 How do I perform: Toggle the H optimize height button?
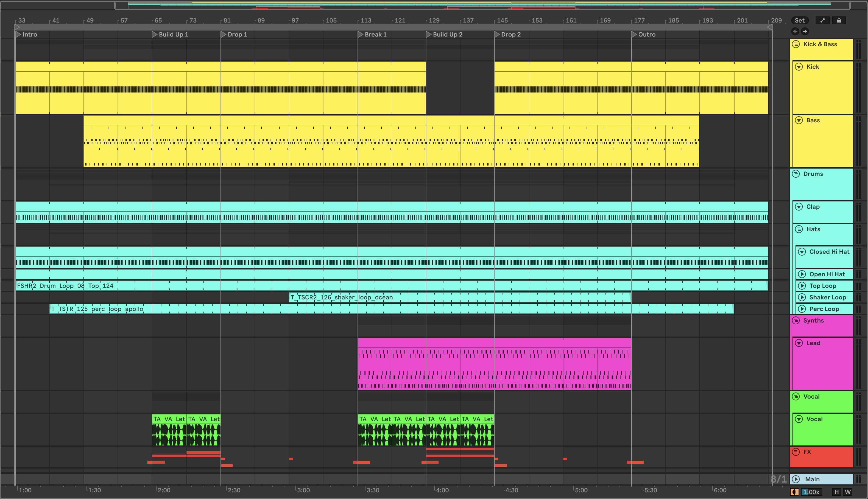[x=836, y=492]
